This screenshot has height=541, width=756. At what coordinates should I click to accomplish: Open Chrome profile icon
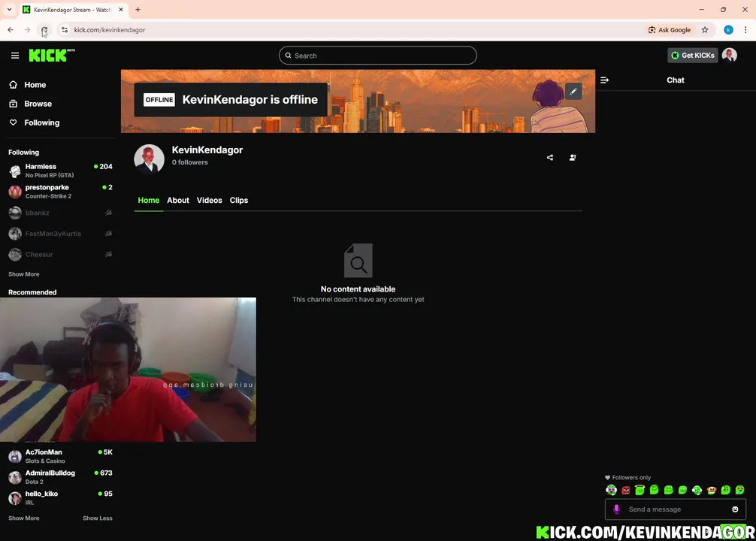pos(728,30)
